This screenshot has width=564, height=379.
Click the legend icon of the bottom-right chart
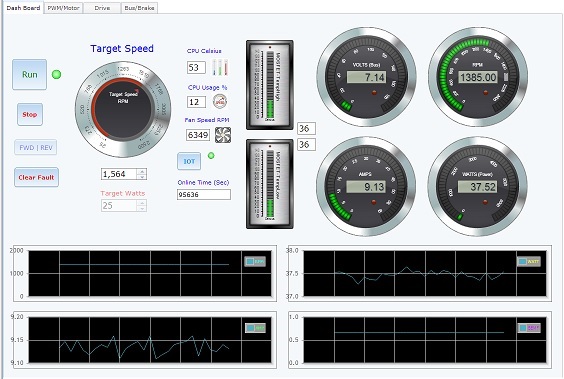point(529,328)
